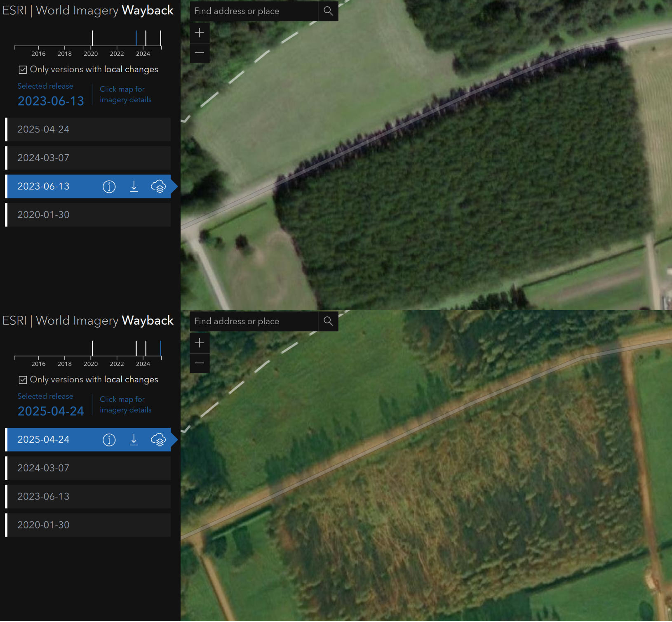This screenshot has width=672, height=622.
Task: Click the 2020 marker on top timeline
Action: (x=92, y=38)
